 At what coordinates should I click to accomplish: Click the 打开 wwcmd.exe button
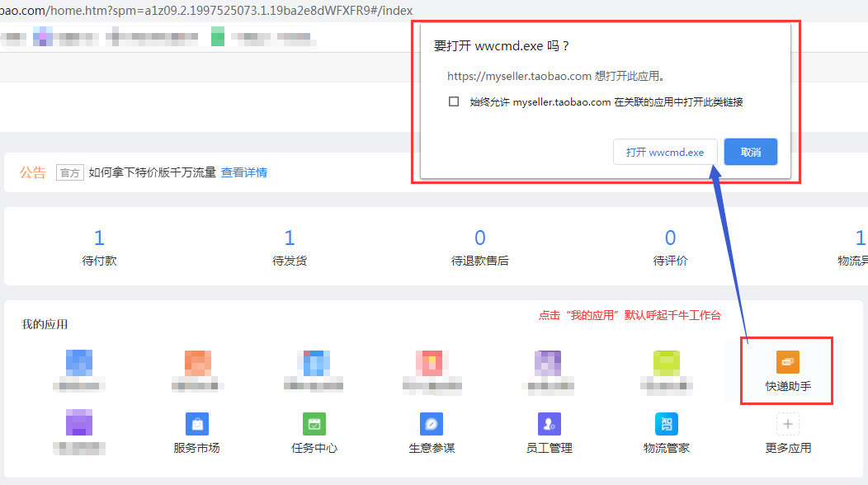[664, 152]
